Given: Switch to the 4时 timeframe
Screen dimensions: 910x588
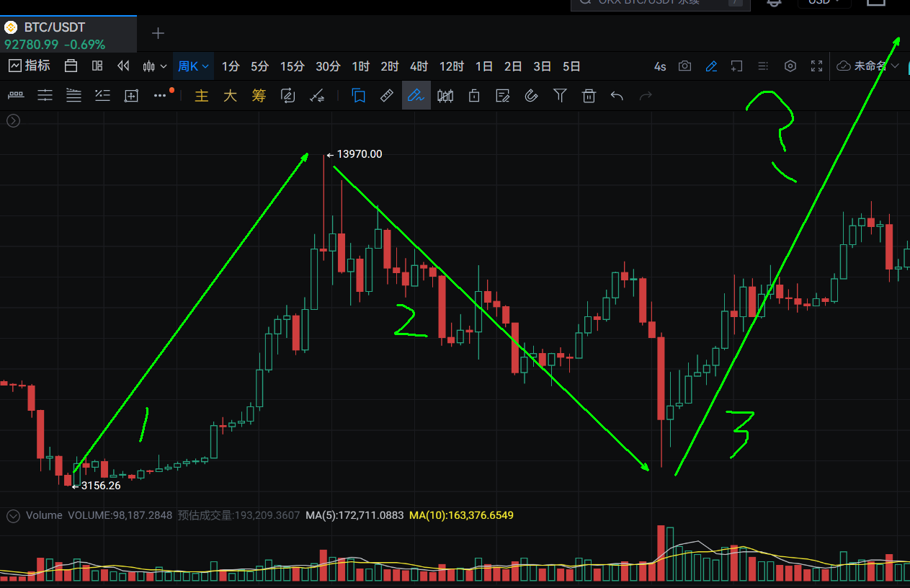Looking at the screenshot, I should [419, 66].
